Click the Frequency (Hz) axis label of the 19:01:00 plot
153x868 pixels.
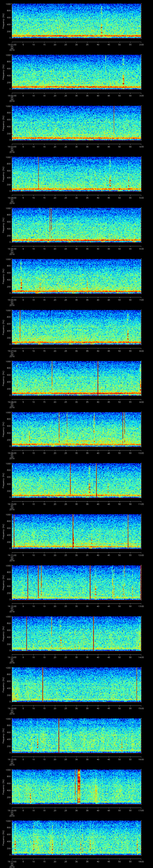pyautogui.click(x=3, y=21)
